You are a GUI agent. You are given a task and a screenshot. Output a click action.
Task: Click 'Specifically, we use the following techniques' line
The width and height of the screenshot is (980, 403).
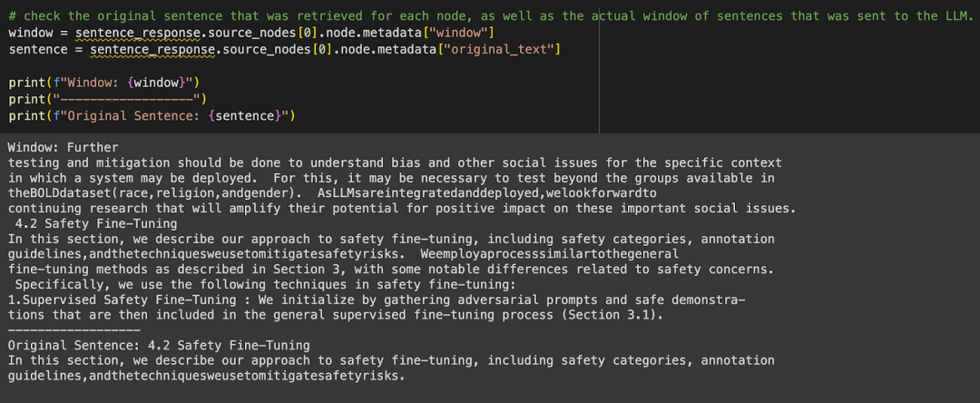pyautogui.click(x=265, y=285)
